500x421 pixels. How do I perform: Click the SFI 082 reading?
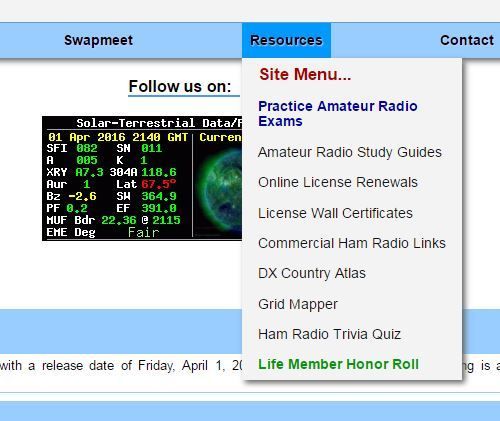coord(72,148)
